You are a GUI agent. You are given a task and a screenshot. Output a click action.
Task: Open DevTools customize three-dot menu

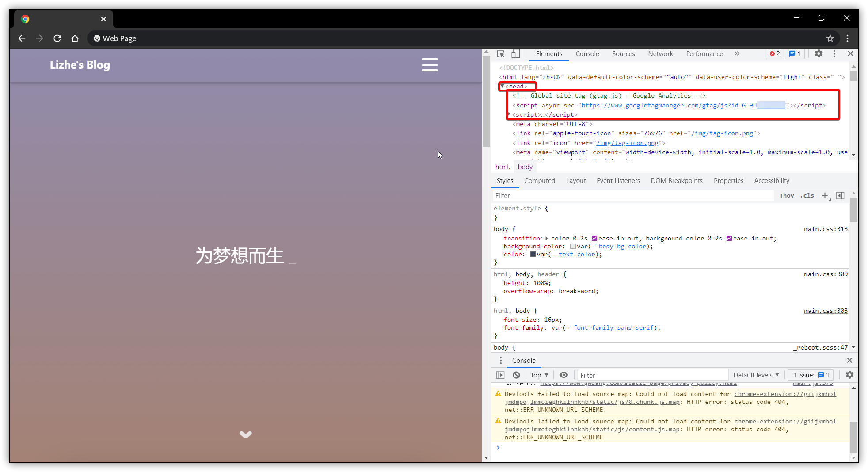click(x=834, y=53)
